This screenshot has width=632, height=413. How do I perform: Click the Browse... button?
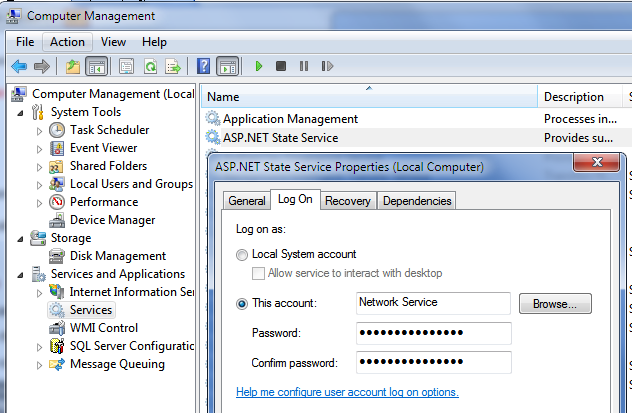coord(555,303)
